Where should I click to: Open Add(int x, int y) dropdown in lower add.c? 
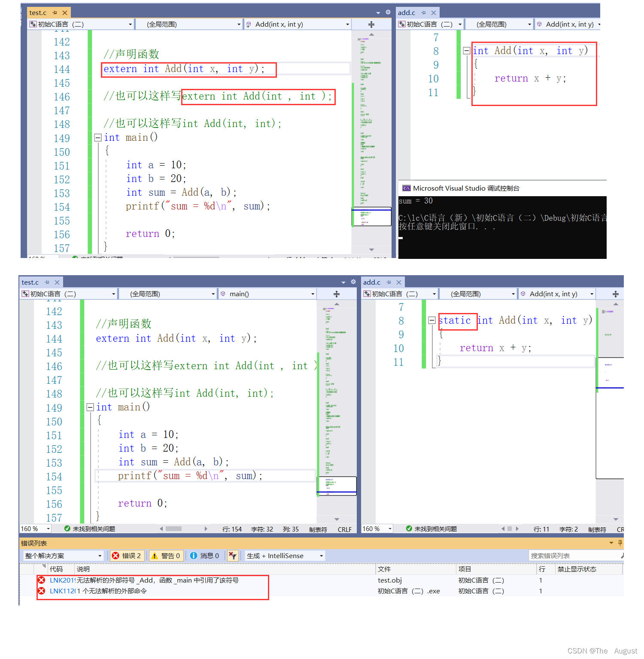point(557,294)
